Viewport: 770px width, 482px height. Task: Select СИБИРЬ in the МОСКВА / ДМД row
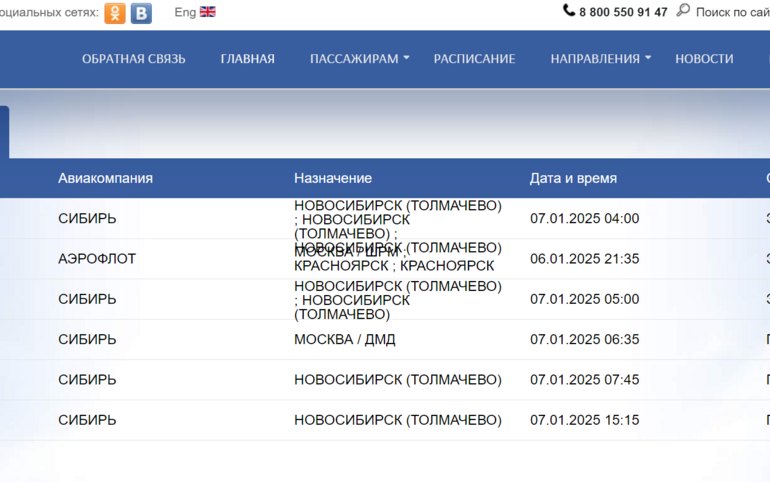[x=87, y=339]
